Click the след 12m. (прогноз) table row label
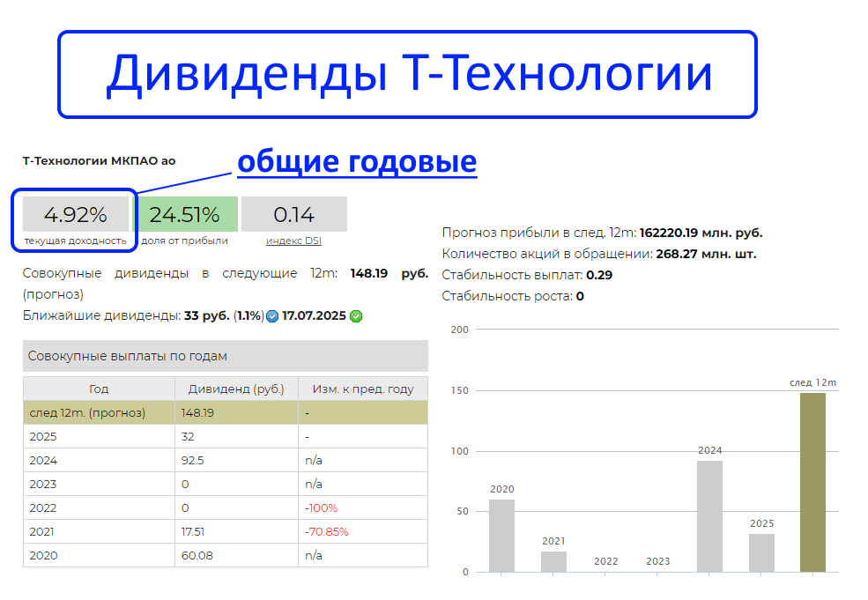Image resolution: width=868 pixels, height=600 pixels. 87,413
